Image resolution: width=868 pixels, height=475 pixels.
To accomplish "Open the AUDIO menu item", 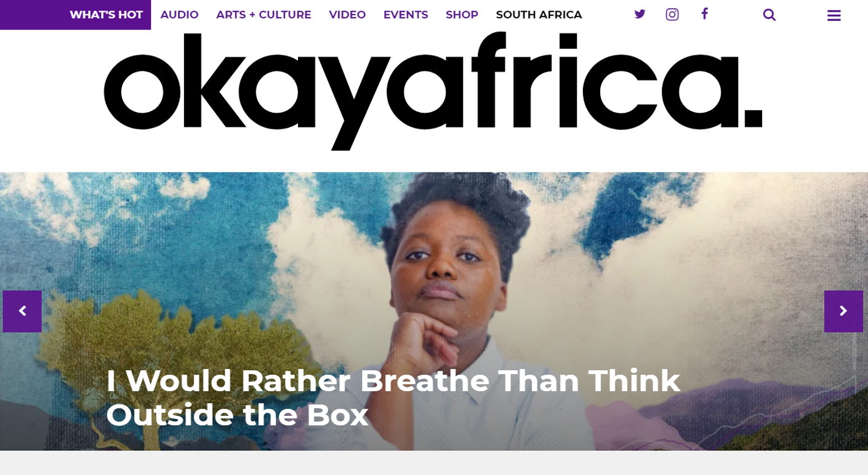I will tap(179, 15).
